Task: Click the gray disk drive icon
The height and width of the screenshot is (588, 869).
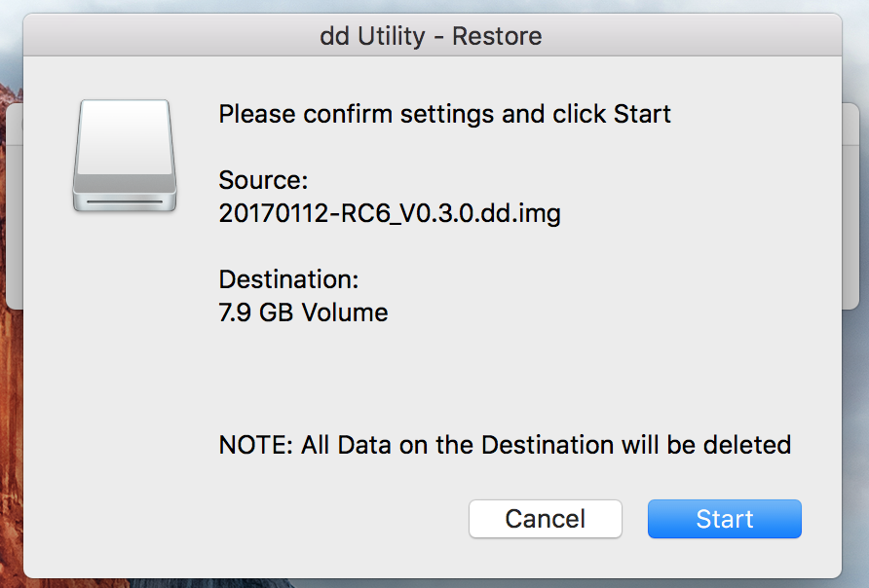Action: 124,156
